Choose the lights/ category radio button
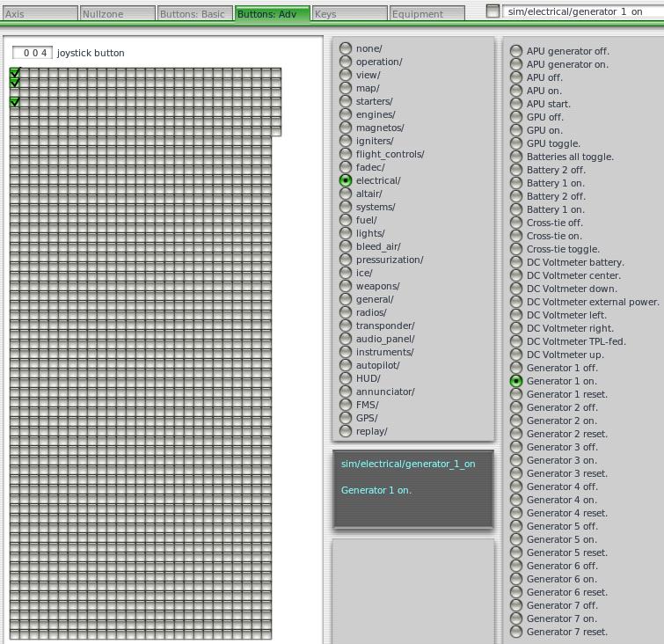This screenshot has height=644, width=664. [x=346, y=233]
